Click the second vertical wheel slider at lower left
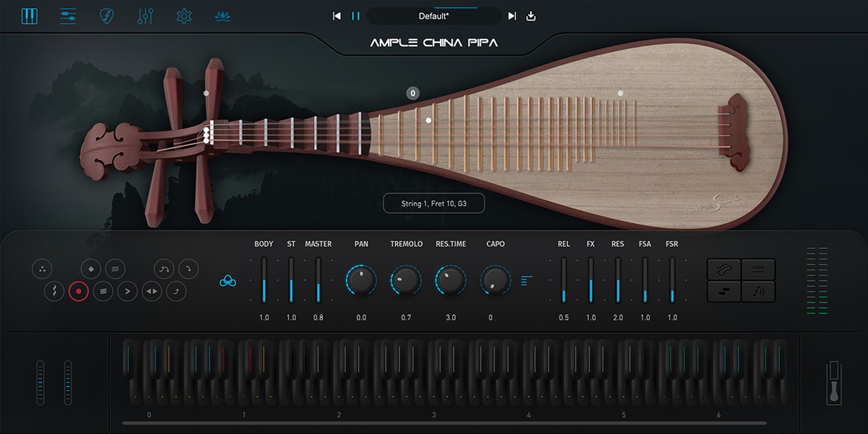The image size is (868, 434). 68,383
